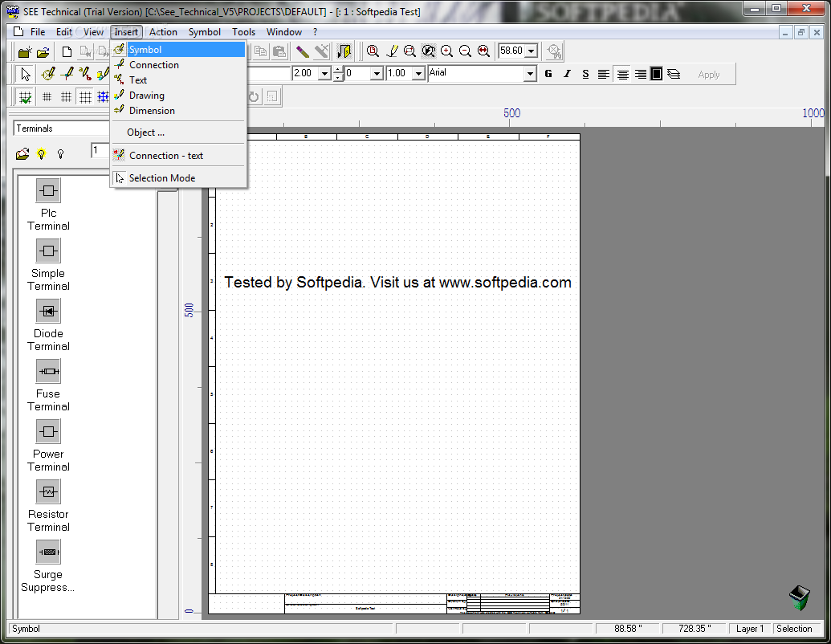
Task: Toggle the blue grid snap button
Action: point(104,97)
